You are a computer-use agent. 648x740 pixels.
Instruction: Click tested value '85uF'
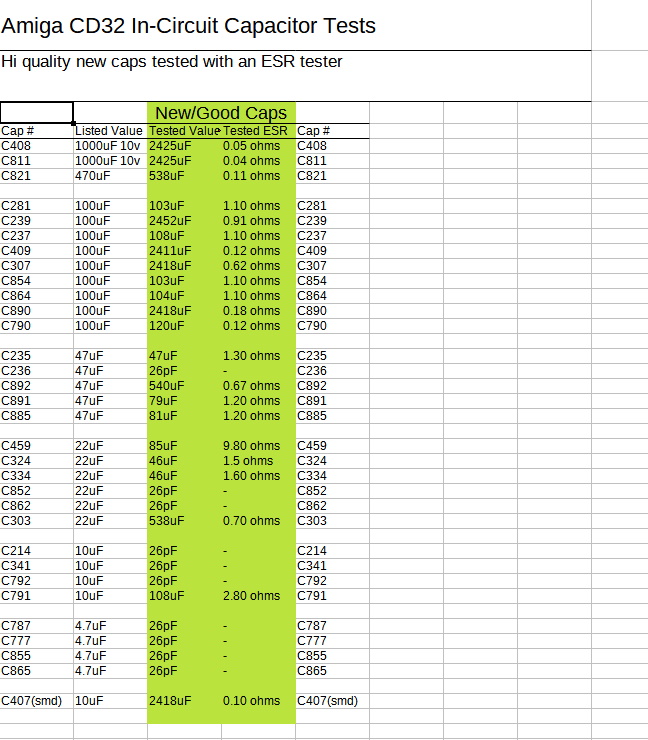163,446
